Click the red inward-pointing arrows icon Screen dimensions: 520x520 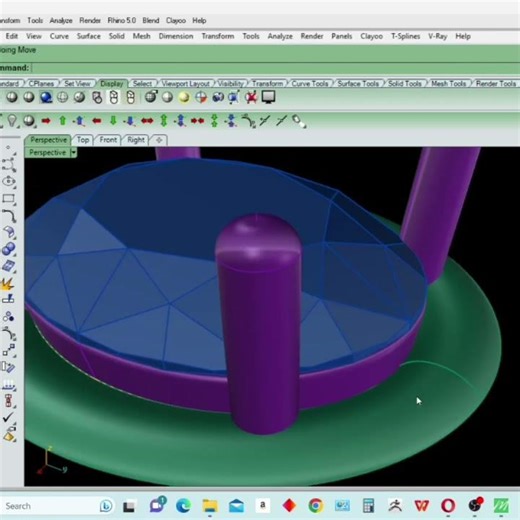tap(197, 121)
